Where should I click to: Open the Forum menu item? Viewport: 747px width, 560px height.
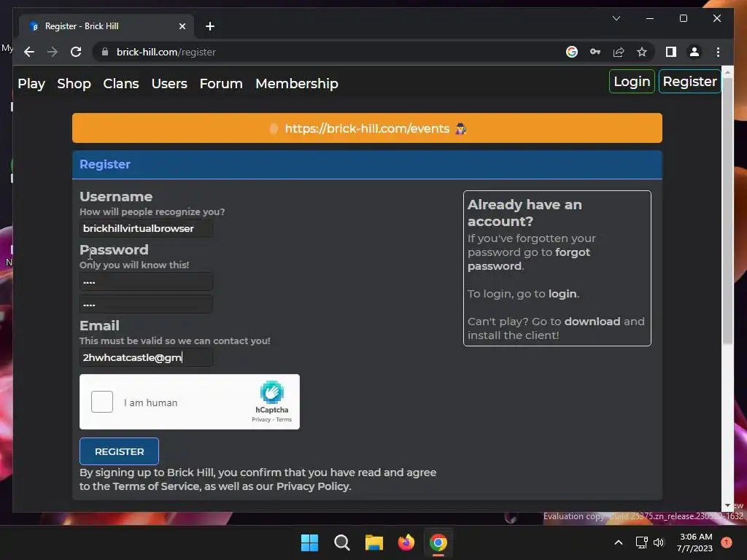tap(221, 84)
